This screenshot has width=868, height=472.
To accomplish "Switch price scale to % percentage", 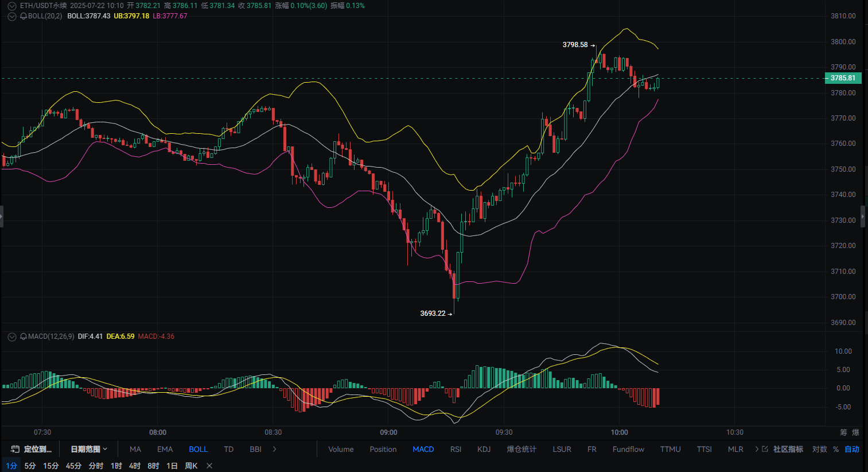I will point(836,449).
